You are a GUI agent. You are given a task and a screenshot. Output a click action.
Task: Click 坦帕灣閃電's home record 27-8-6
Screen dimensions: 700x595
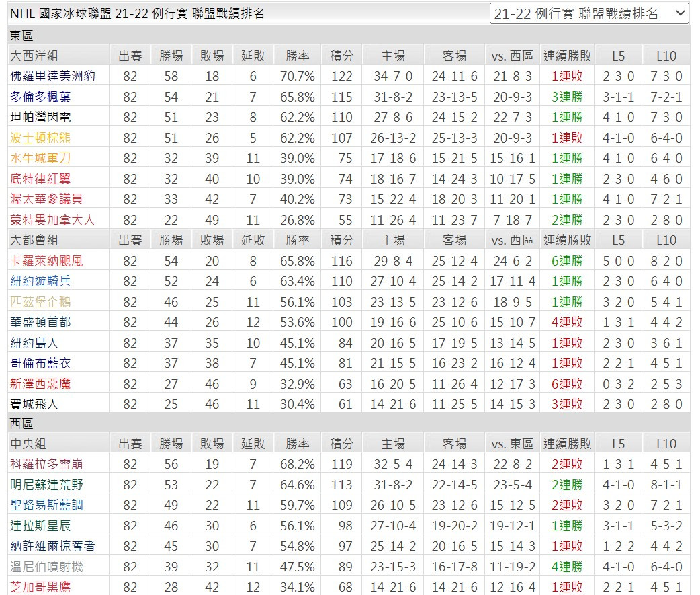coord(393,117)
